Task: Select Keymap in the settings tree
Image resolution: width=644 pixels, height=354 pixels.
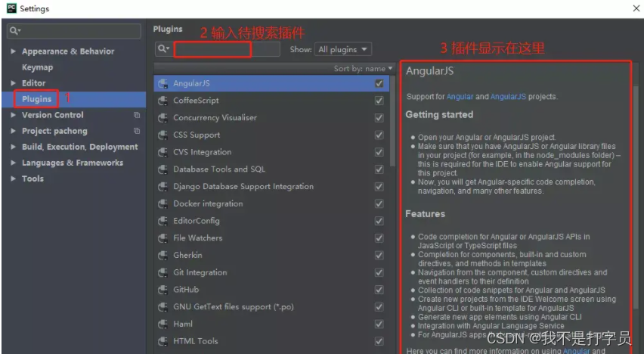Action: tap(37, 67)
